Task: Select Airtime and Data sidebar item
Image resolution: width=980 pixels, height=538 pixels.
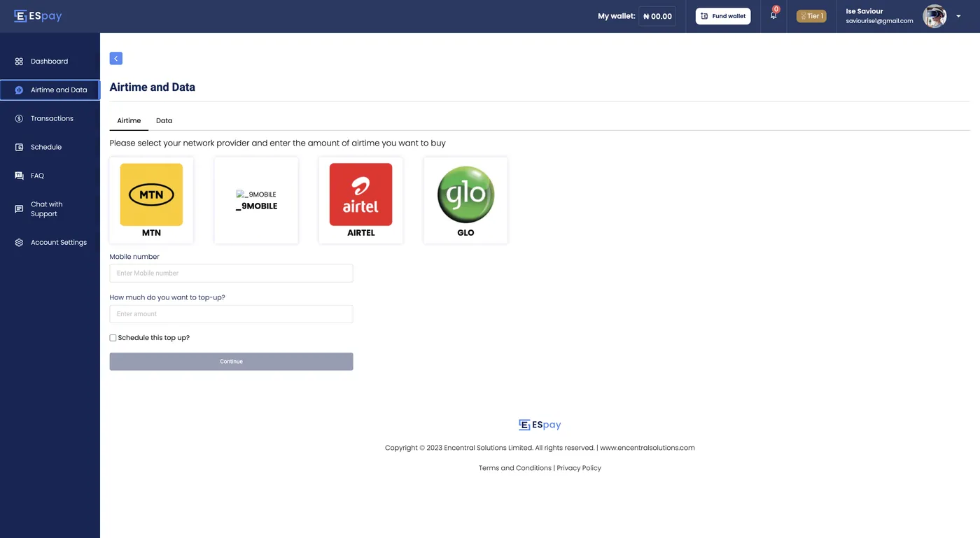Action: click(50, 90)
